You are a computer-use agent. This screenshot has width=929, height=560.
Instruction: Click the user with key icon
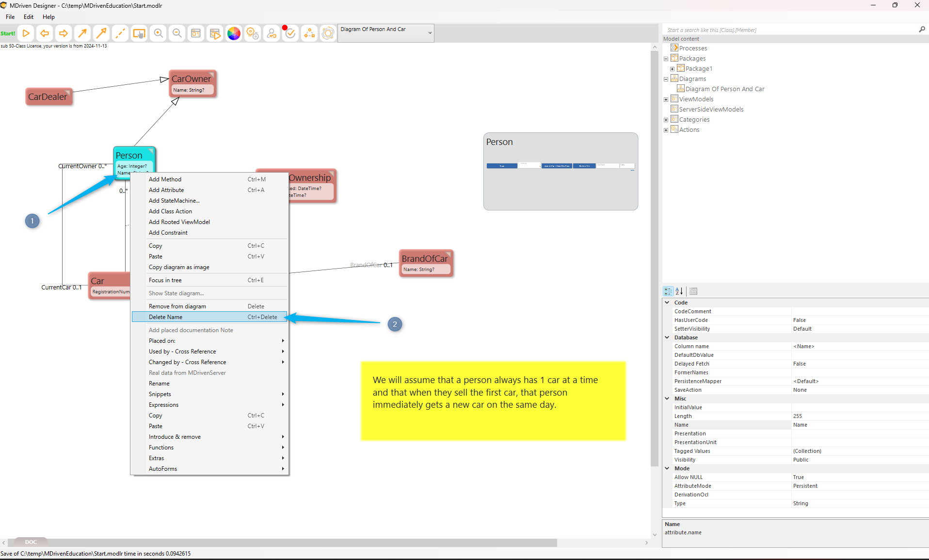(272, 33)
